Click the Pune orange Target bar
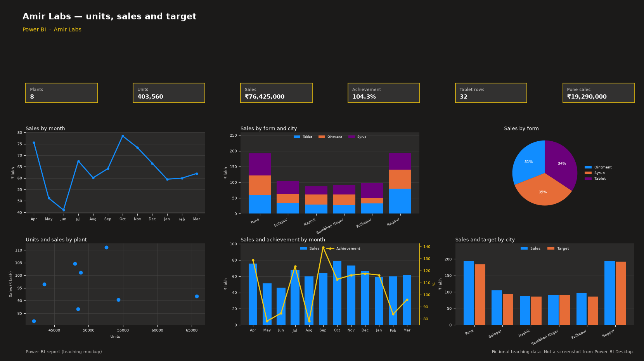This screenshot has width=644, height=361. [x=480, y=295]
